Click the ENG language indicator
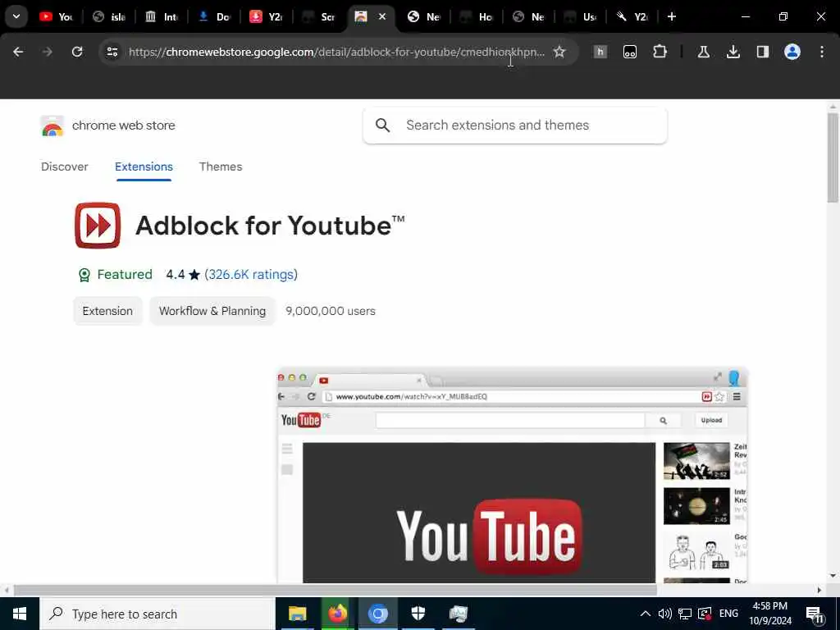840x630 pixels. click(728, 614)
